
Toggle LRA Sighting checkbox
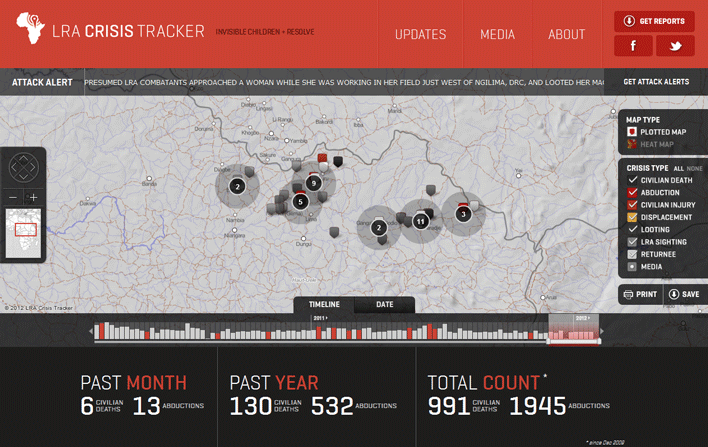click(x=632, y=242)
